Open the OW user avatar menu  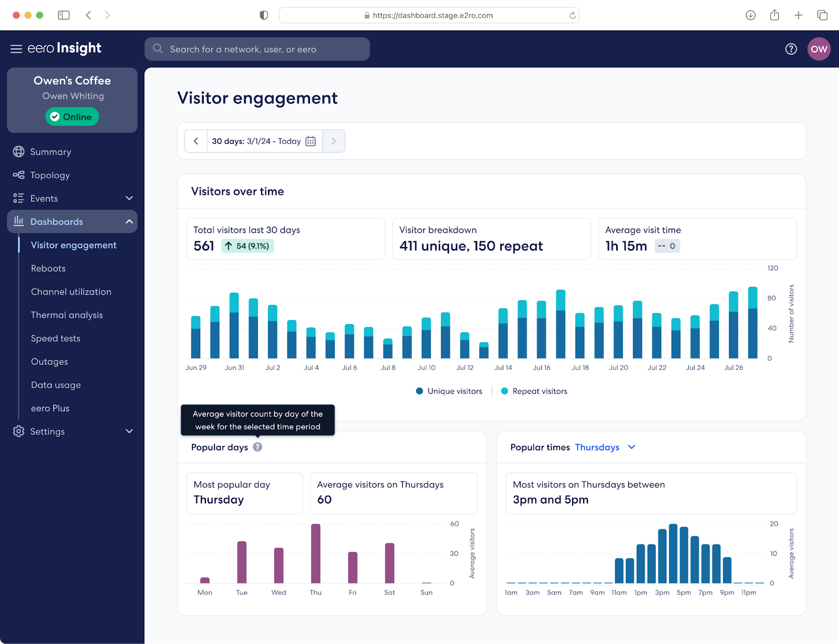coord(819,49)
